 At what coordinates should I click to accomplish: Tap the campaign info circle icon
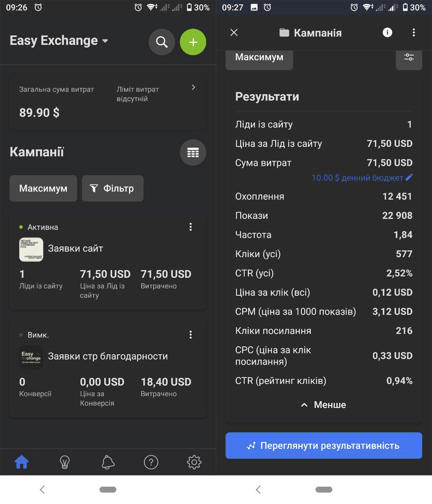387,33
